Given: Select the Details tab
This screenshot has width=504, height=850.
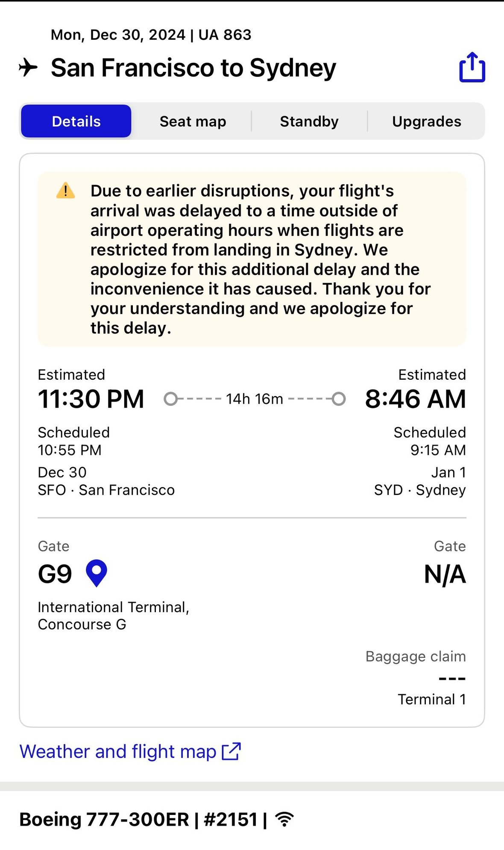Looking at the screenshot, I should 76,121.
